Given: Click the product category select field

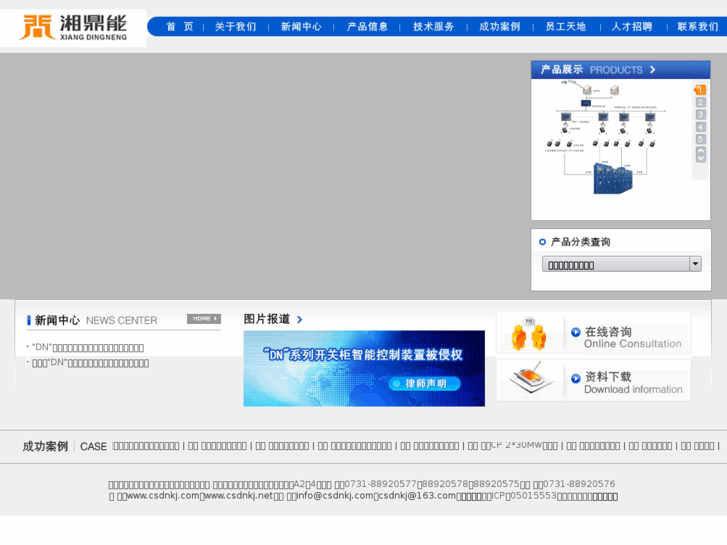Looking at the screenshot, I should (x=621, y=264).
